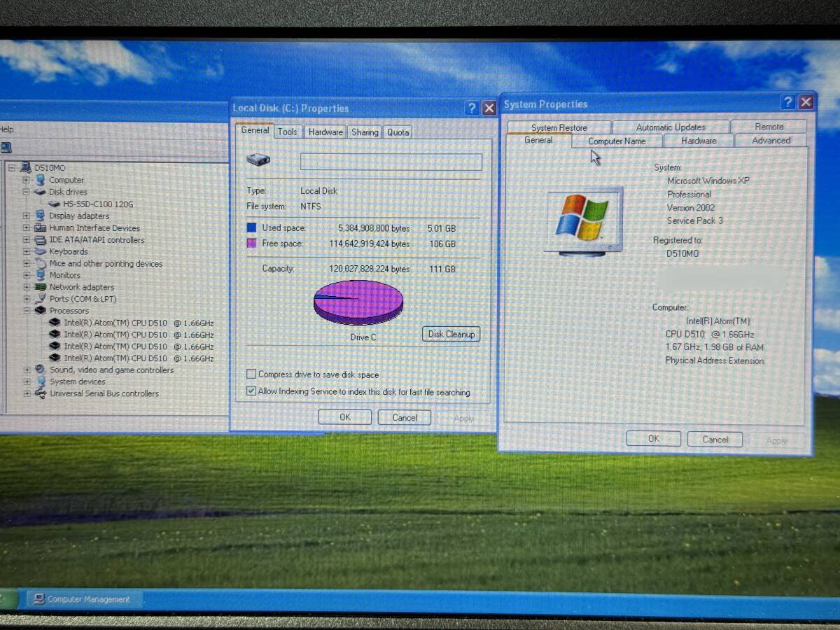Click the Mice and other pointing devices icon

click(41, 263)
